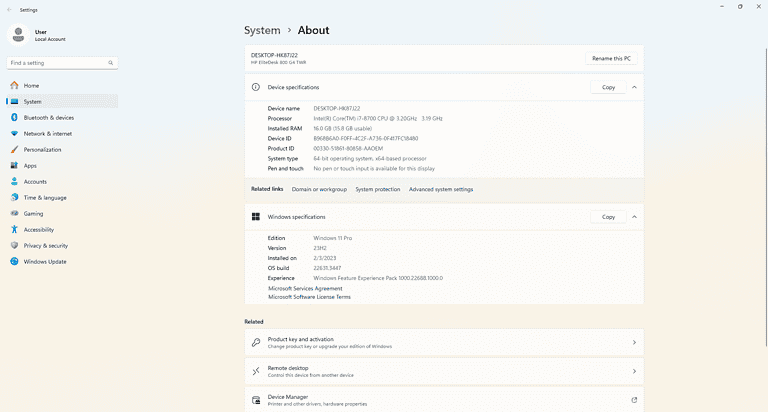Viewport: 768px width, 412px height.
Task: Click the Processor value text
Action: coord(378,119)
